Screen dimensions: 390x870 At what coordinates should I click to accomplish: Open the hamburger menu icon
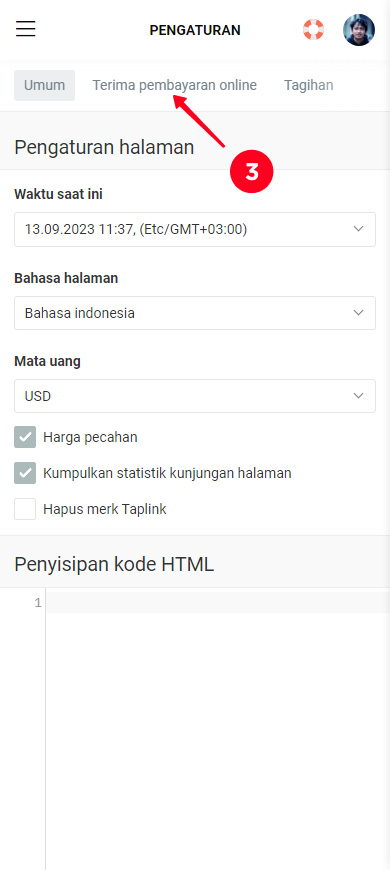click(x=26, y=29)
